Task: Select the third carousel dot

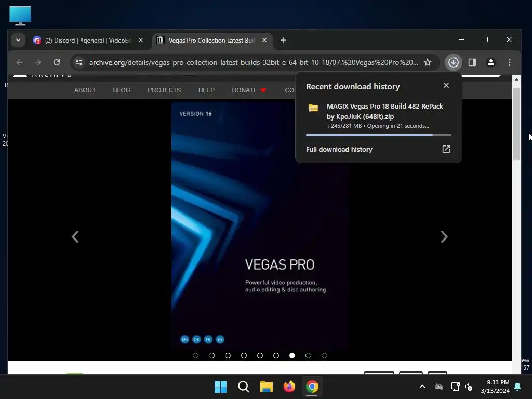Action: coord(228,355)
